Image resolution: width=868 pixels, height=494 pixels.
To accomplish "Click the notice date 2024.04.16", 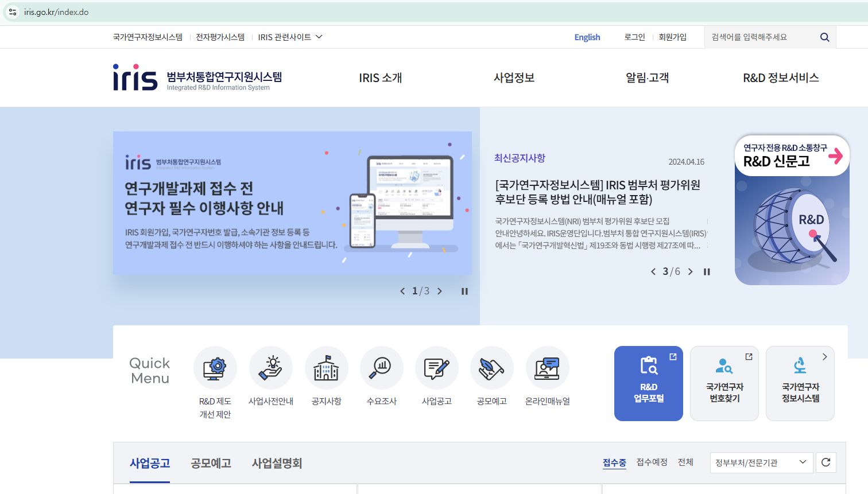I will tap(686, 162).
